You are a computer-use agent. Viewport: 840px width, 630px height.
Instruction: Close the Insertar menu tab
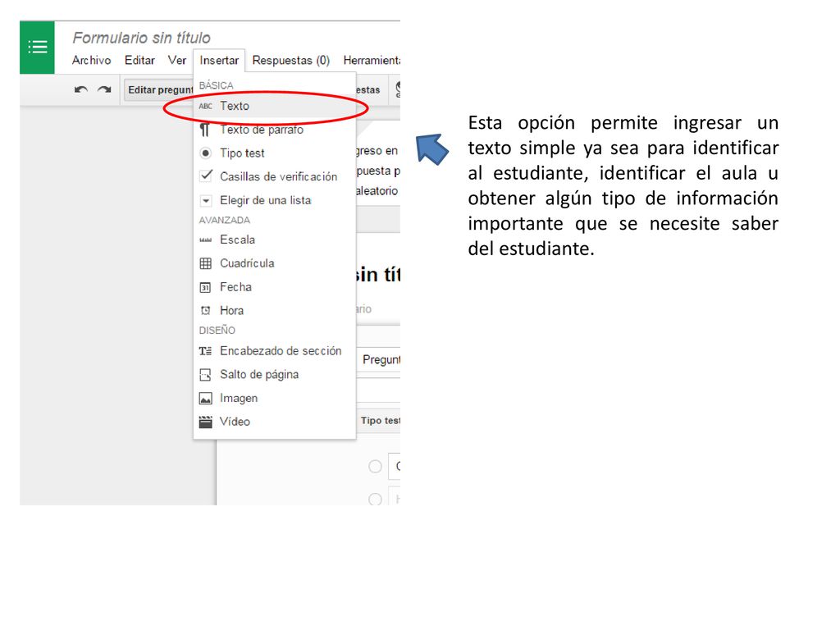coord(219,60)
